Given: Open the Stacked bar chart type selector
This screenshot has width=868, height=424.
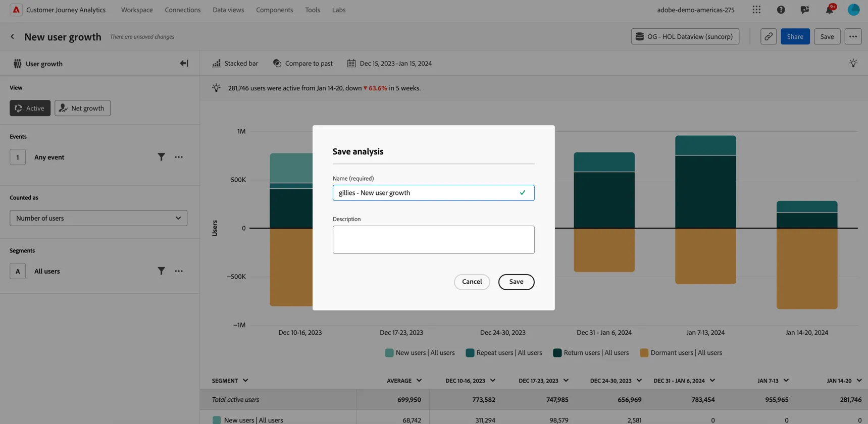Looking at the screenshot, I should point(235,64).
